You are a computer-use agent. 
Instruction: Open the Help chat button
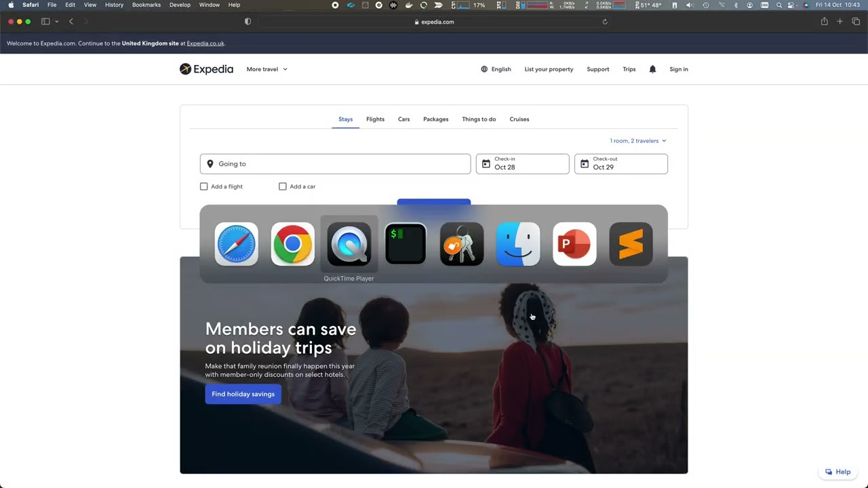pyautogui.click(x=837, y=472)
